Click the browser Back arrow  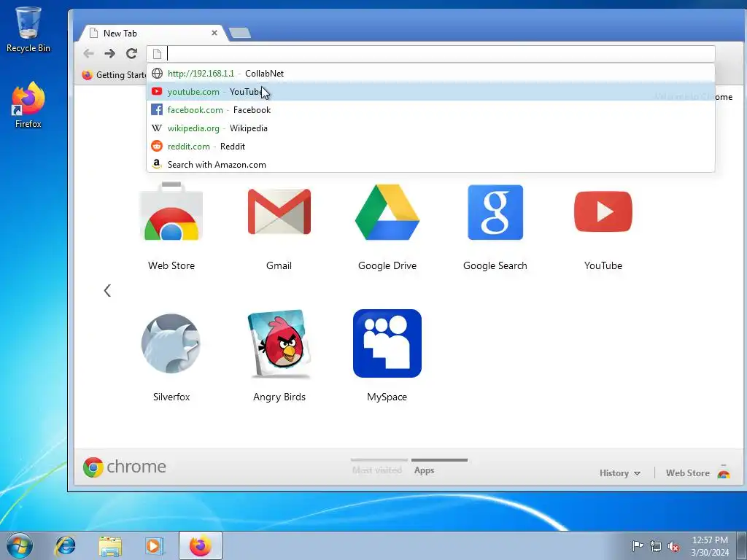(88, 53)
